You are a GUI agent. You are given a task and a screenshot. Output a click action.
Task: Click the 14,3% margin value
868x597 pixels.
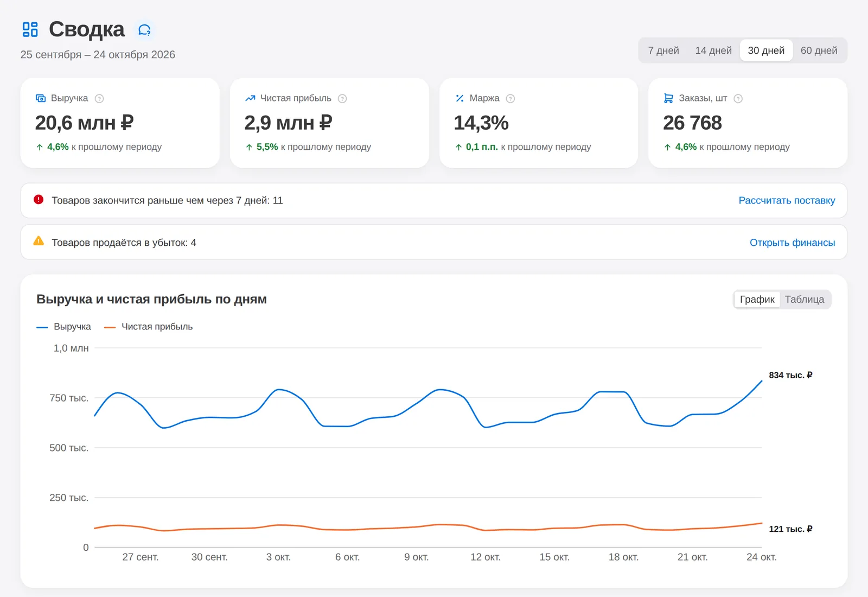coord(481,123)
